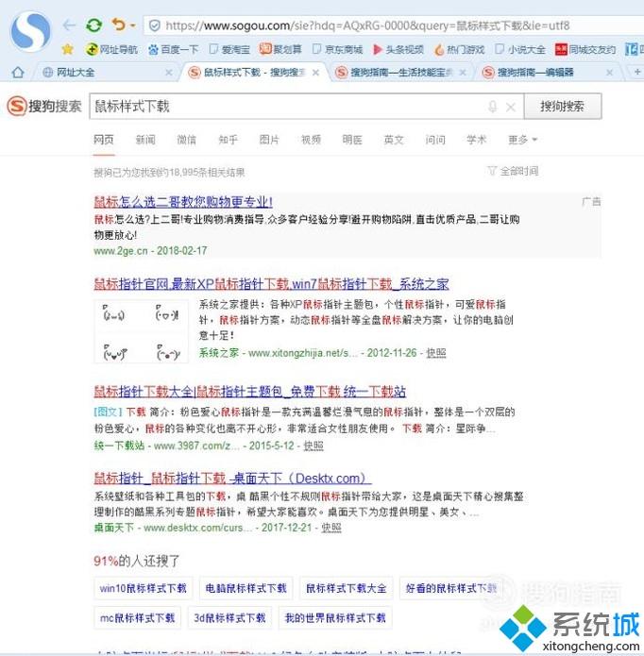644x656 pixels.
Task: Click cursor faces thumbnail in 系统之家 result
Action: (x=141, y=331)
